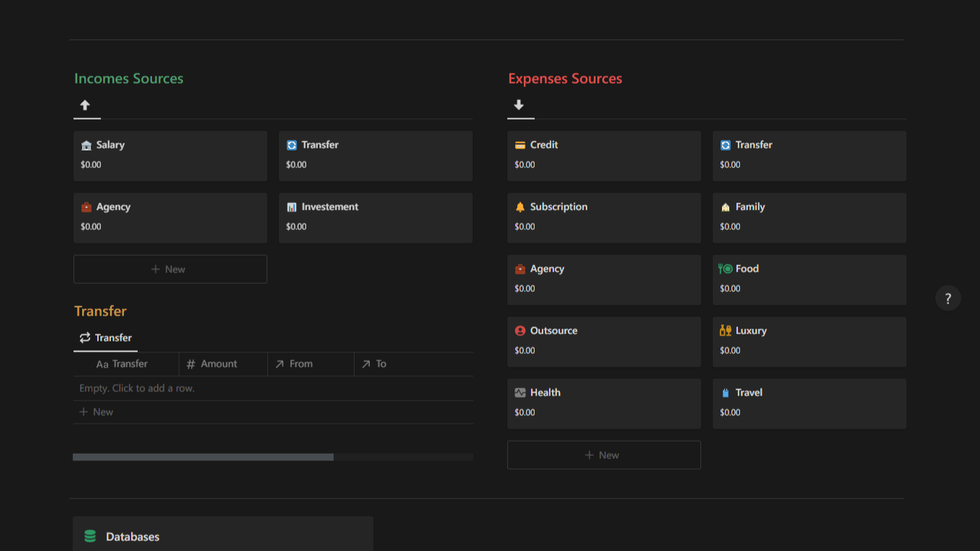Click the Luxury champagne icon

726,331
